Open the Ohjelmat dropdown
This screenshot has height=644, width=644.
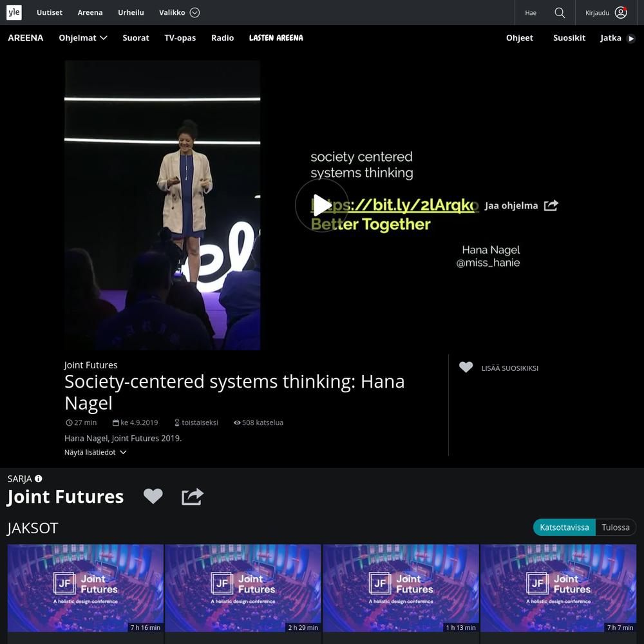click(83, 38)
